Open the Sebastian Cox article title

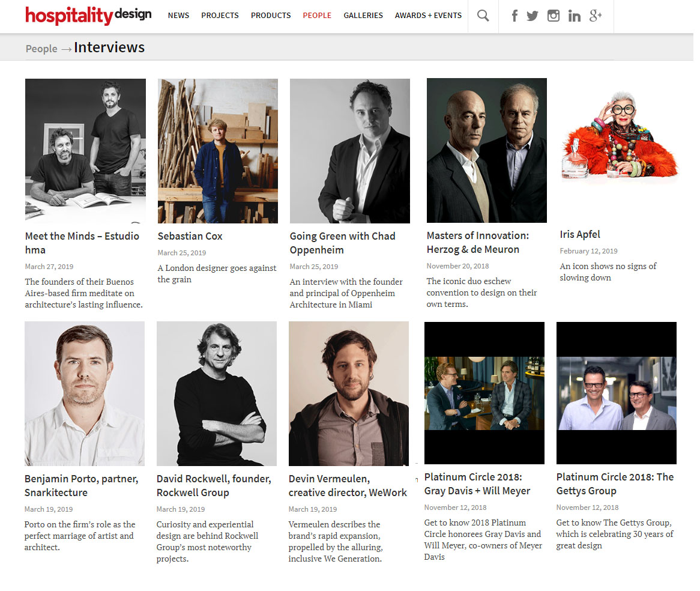click(x=190, y=236)
